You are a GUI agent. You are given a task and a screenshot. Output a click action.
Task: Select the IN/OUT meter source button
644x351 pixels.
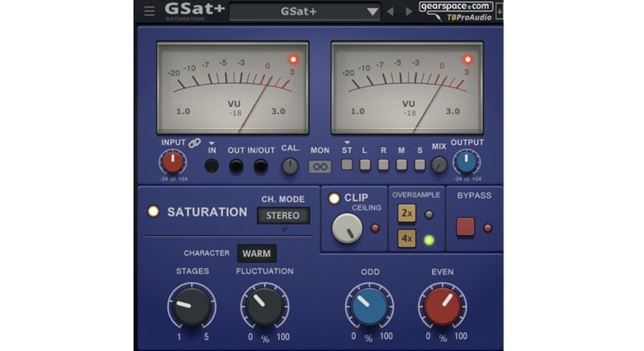click(261, 167)
